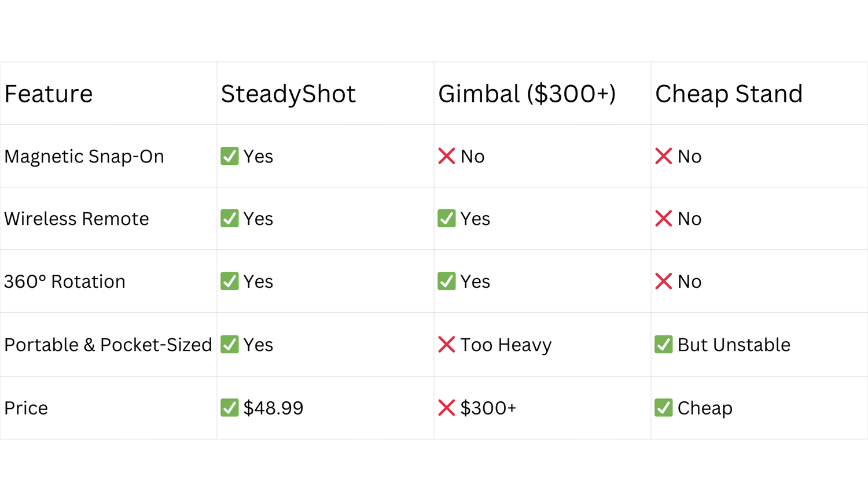Click the green checkmark in SteadyShot Magnetic Snap-On

[230, 156]
